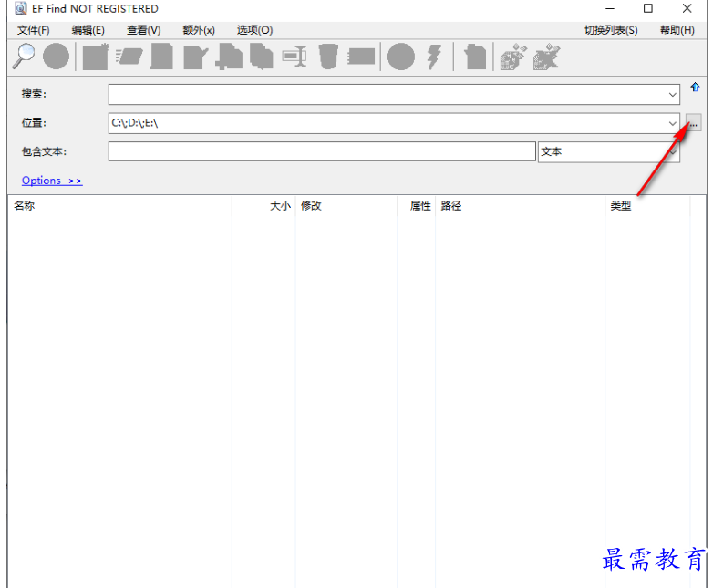Click the Options >> link
713x588 pixels.
(52, 181)
